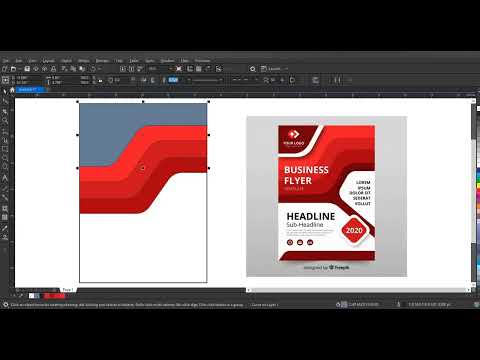Undo the last action
This screenshot has width=480, height=360.
[93, 69]
